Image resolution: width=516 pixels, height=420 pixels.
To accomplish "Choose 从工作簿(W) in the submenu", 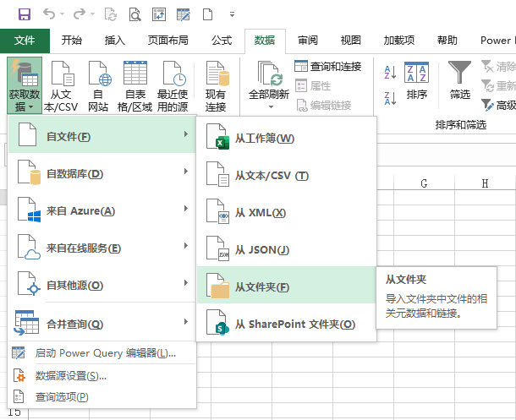I will point(286,136).
